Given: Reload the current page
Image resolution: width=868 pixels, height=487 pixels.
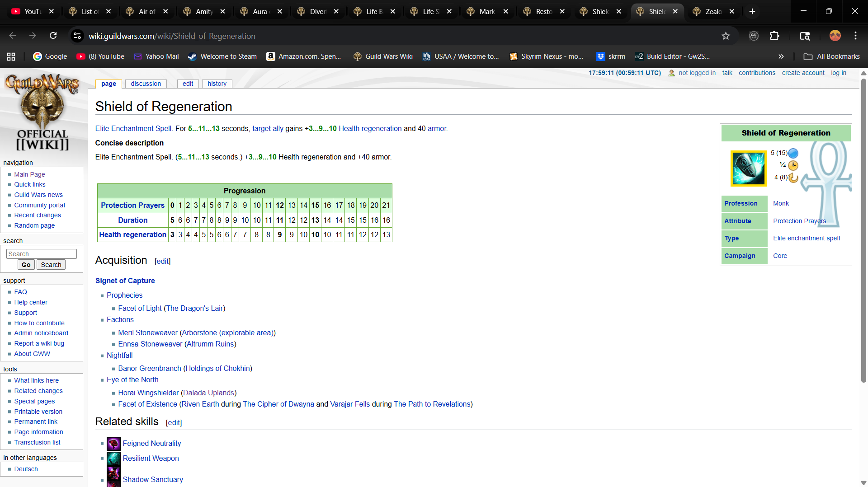Looking at the screenshot, I should click(53, 36).
